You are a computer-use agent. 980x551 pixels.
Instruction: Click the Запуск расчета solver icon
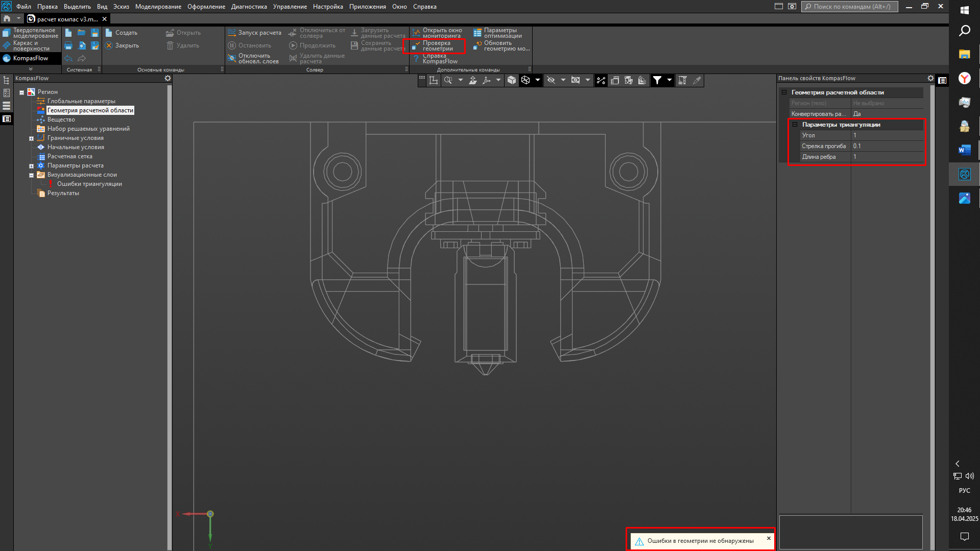[232, 33]
